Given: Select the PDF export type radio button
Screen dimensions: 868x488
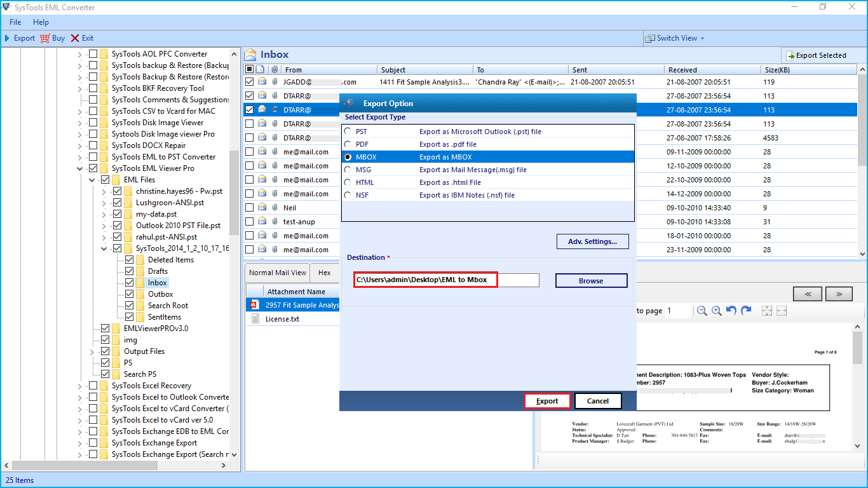Looking at the screenshot, I should [x=347, y=144].
